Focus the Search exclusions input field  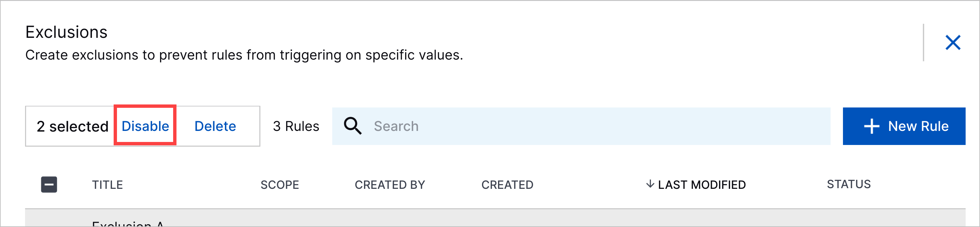coord(581,126)
